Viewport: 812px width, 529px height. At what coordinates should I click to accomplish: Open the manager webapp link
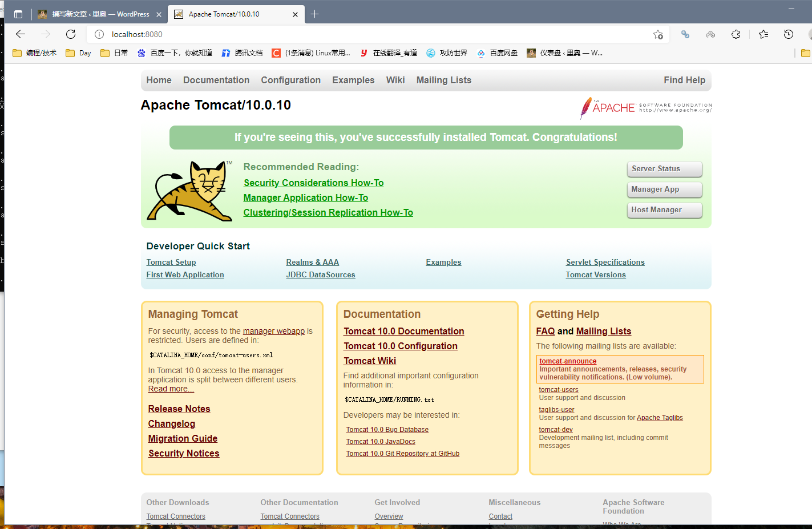tap(274, 331)
